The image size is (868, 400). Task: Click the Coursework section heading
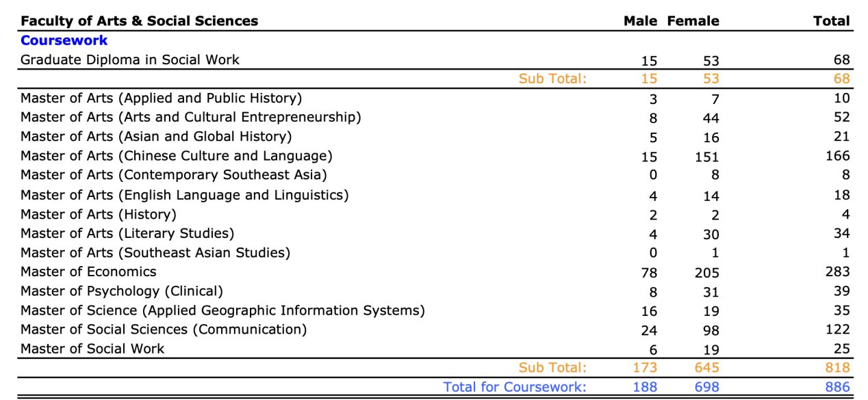[x=64, y=40]
